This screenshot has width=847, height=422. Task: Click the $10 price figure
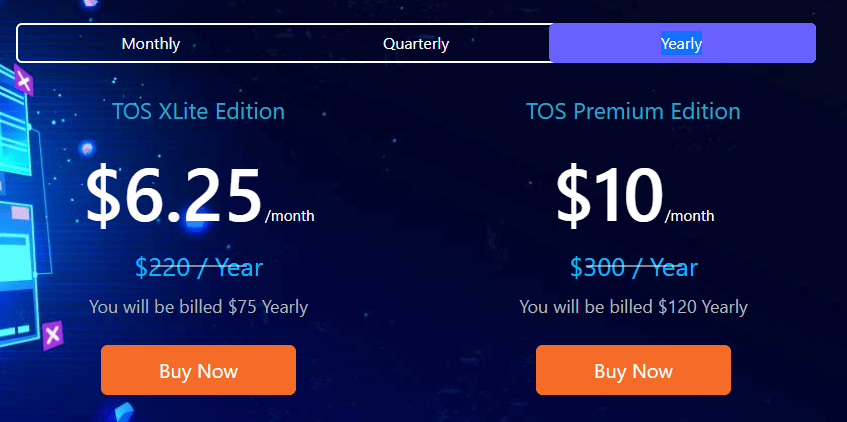coord(609,196)
